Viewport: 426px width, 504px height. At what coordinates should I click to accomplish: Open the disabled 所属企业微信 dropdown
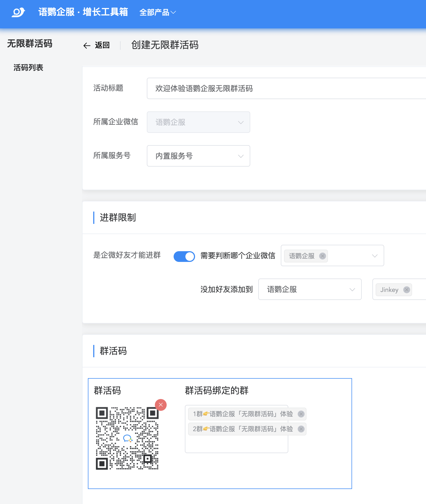[198, 122]
